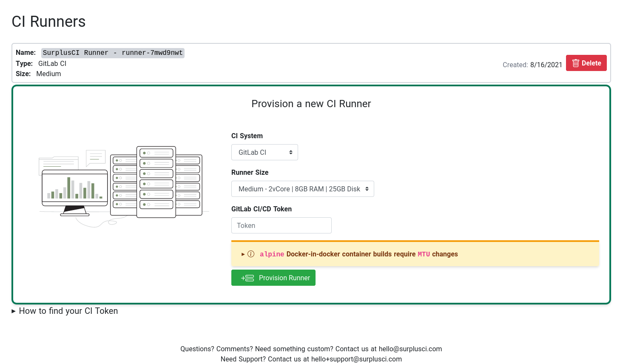This screenshot has width=620, height=364.
Task: Focus the GitLab CI/CD Token field
Action: (281, 225)
